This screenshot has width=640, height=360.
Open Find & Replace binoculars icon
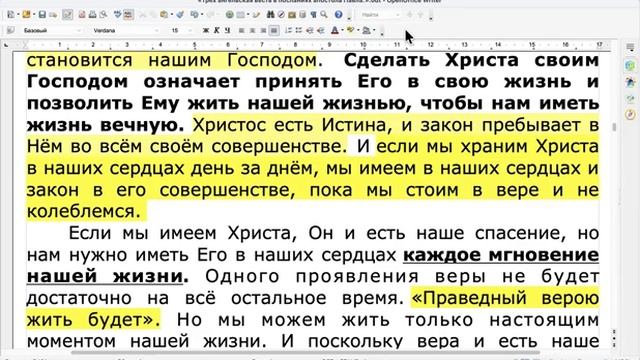point(270,15)
